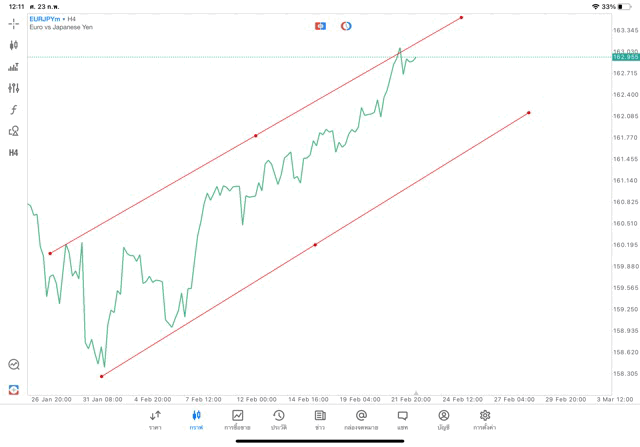Open the กล่องจดหมาย (Mailbox) tab
This screenshot has width=640, height=447.
coord(361,419)
